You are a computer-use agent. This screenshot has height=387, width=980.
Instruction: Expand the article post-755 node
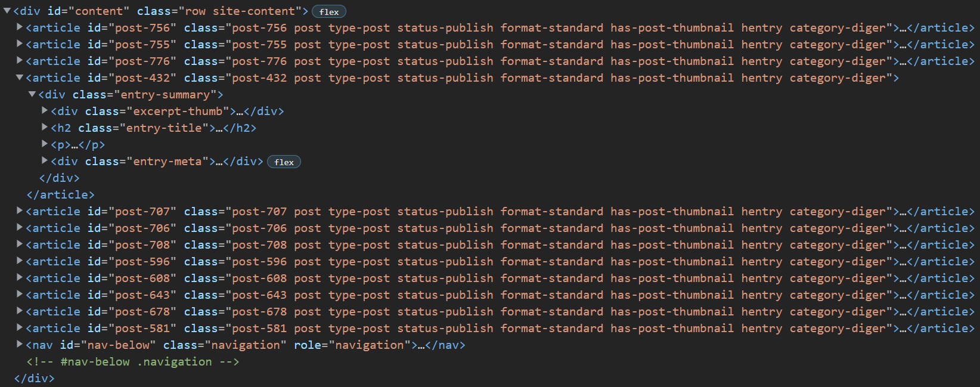point(20,44)
